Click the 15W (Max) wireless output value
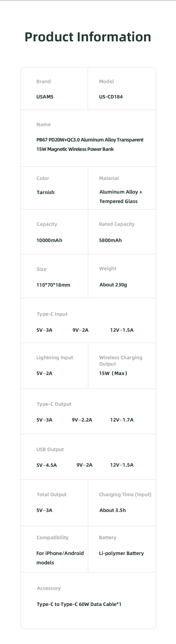176x644 pixels. point(113,373)
